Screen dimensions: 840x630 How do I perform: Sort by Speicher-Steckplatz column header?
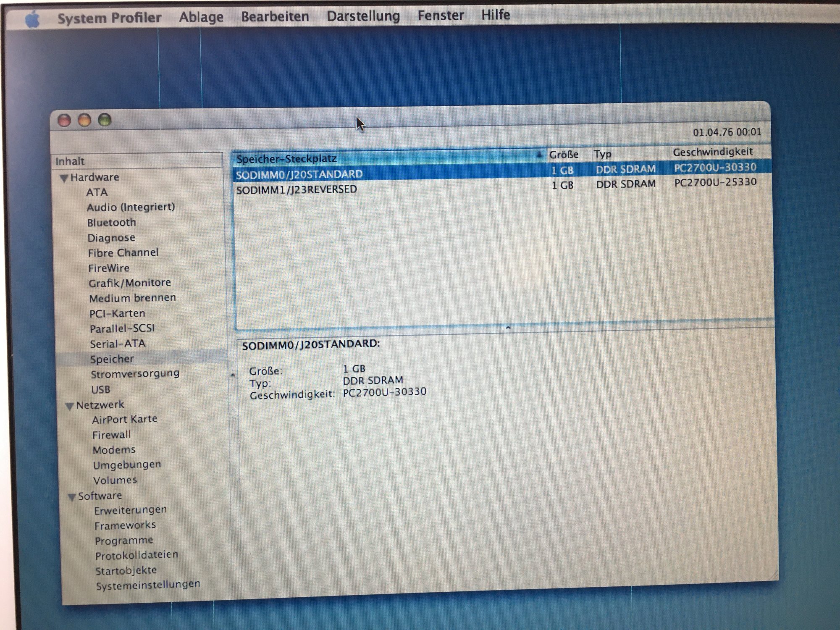(x=388, y=157)
